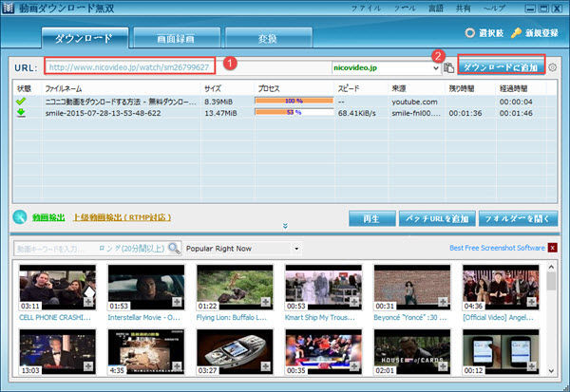Add Flying Lion video via plus icon
Screen dimensions: 570x392
(265, 302)
